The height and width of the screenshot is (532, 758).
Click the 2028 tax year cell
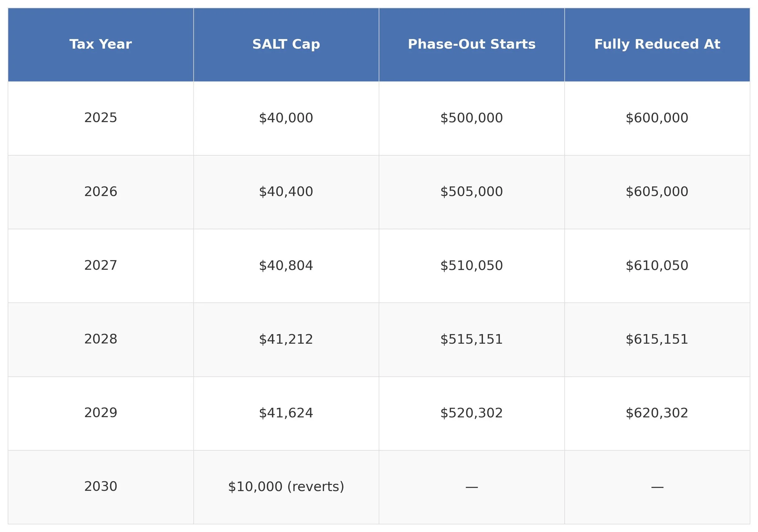click(100, 339)
